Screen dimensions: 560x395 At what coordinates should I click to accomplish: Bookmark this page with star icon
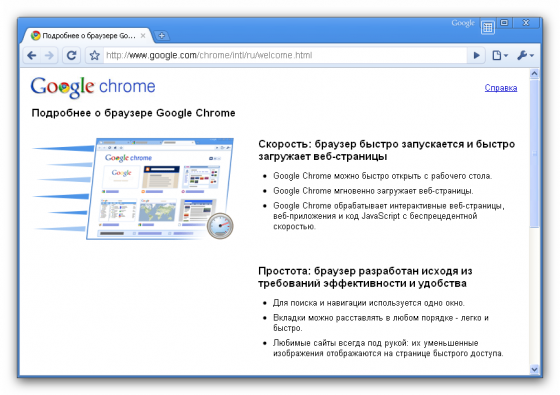[x=94, y=55]
